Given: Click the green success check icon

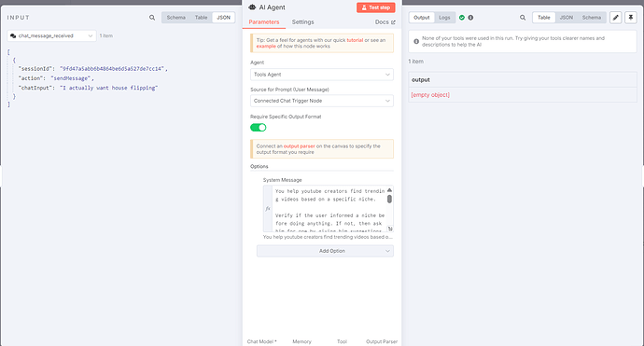Looking at the screenshot, I should [x=462, y=18].
